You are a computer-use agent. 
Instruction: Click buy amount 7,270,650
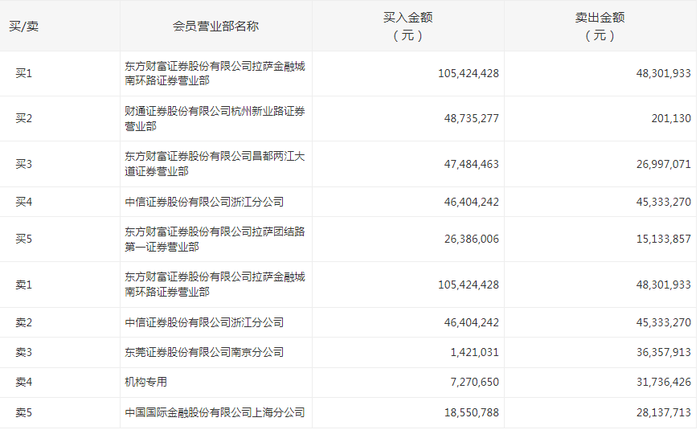(x=475, y=382)
